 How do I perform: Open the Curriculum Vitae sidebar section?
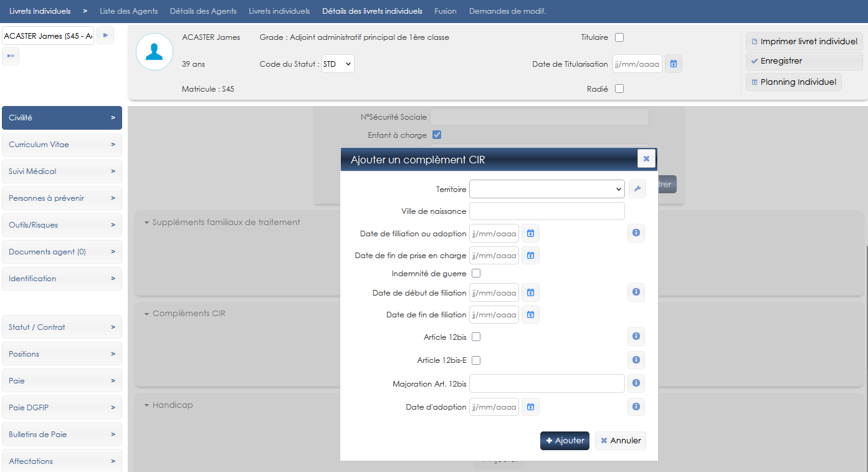62,145
